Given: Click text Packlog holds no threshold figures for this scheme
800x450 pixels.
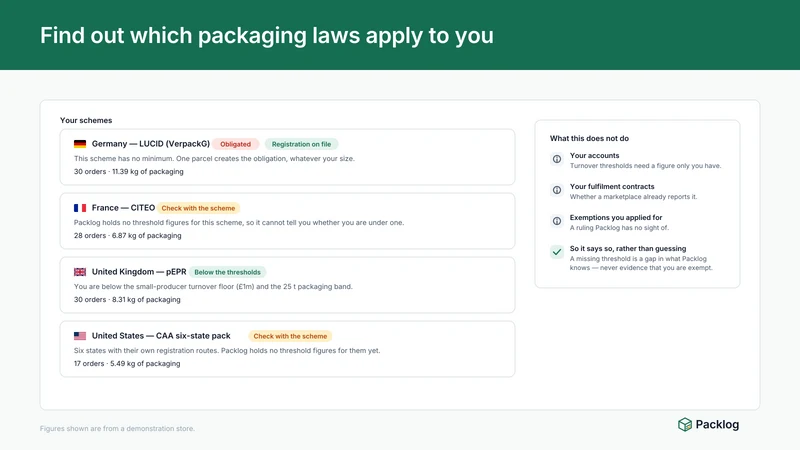Looking at the screenshot, I should pos(158,222).
